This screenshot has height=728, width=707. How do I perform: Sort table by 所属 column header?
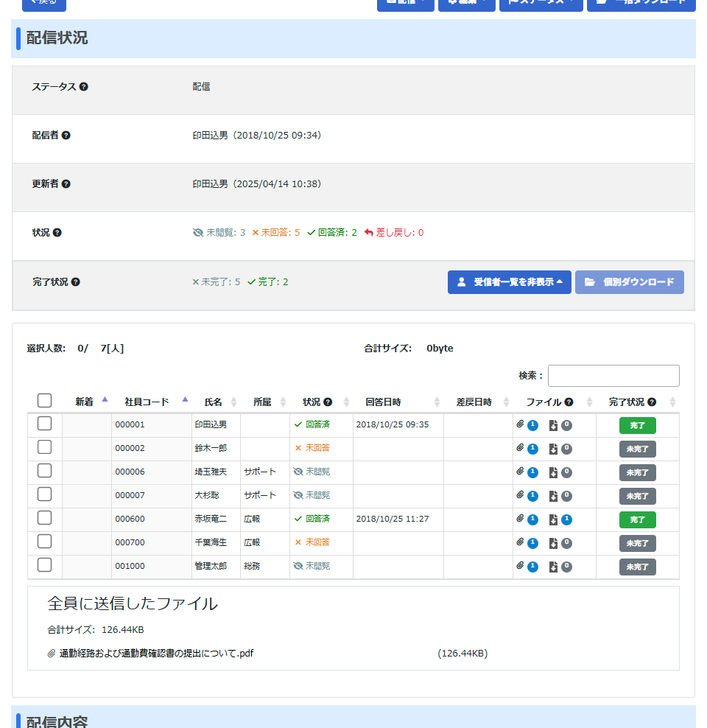(x=262, y=402)
